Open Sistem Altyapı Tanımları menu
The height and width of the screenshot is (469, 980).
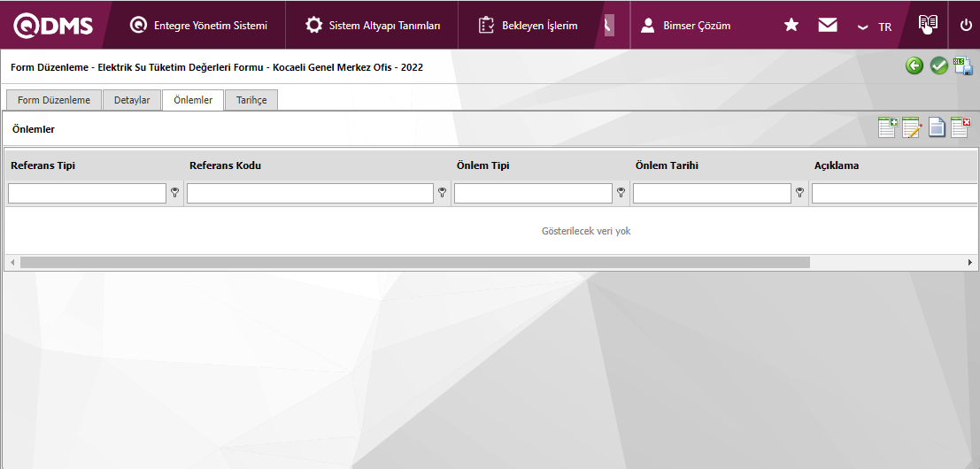373,26
